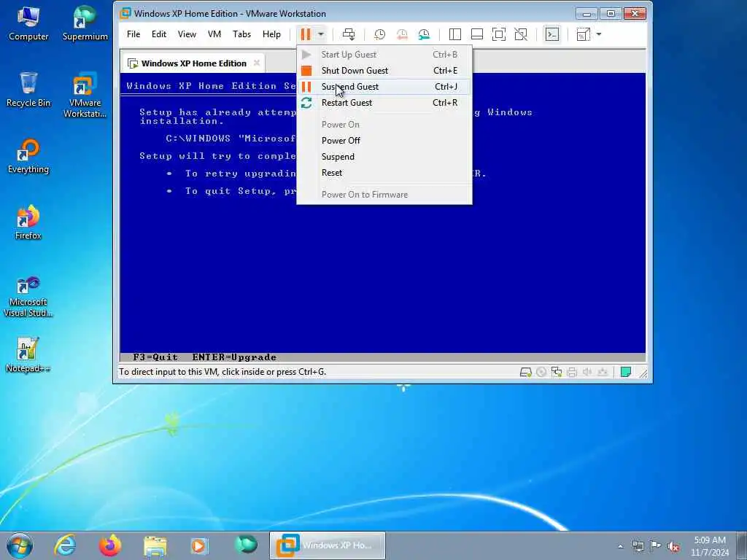Open the Computer desktop icon

click(x=28, y=24)
